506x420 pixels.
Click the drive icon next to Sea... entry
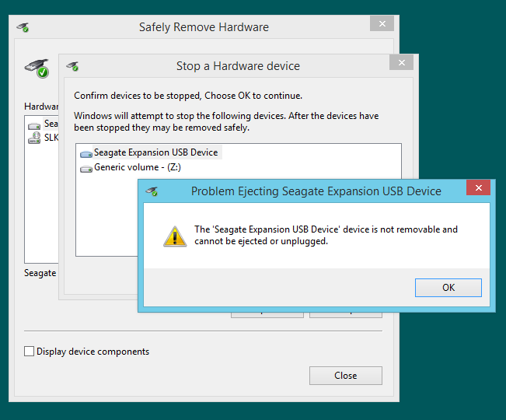[x=34, y=126]
